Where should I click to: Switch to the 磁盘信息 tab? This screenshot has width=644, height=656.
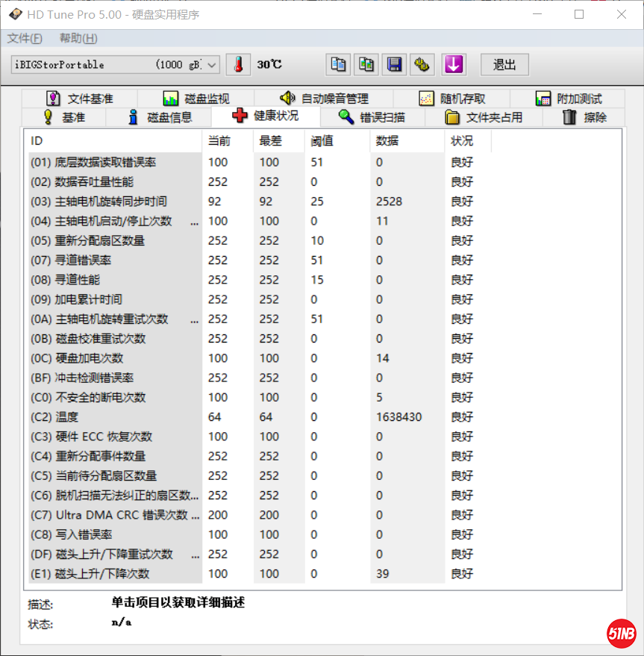(160, 117)
